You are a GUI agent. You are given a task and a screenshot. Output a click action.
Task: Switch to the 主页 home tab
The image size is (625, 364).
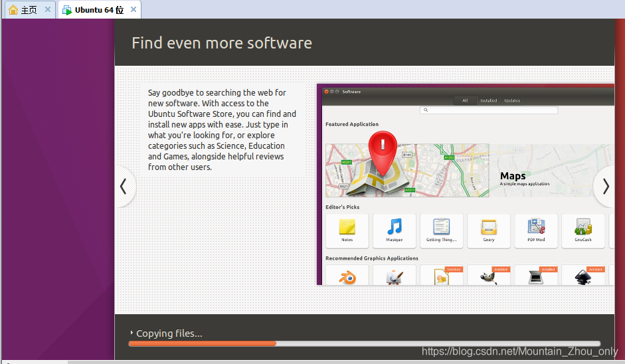click(29, 10)
